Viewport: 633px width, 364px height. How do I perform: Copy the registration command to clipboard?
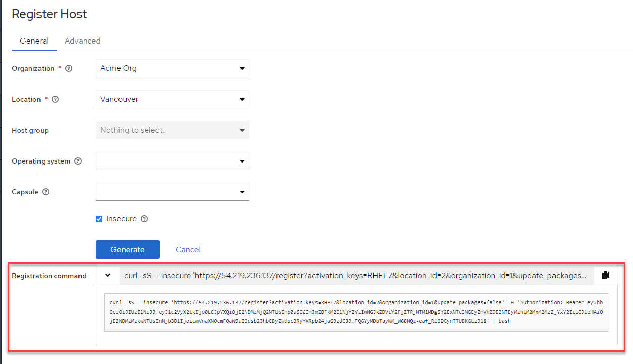pos(605,276)
